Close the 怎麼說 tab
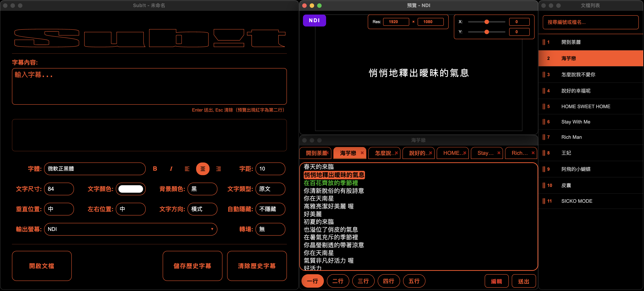The height and width of the screenshot is (291, 644). pyautogui.click(x=396, y=153)
